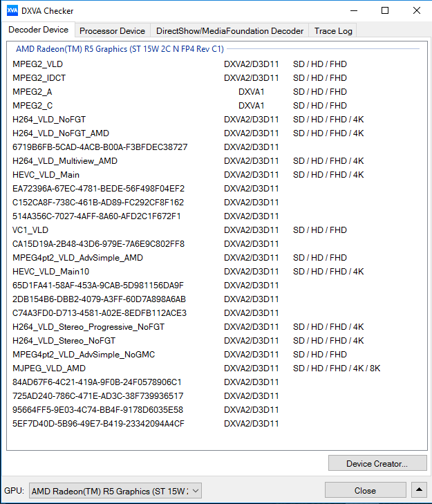
Task: Minimize the DXVA Checker window
Action: [x=354, y=10]
